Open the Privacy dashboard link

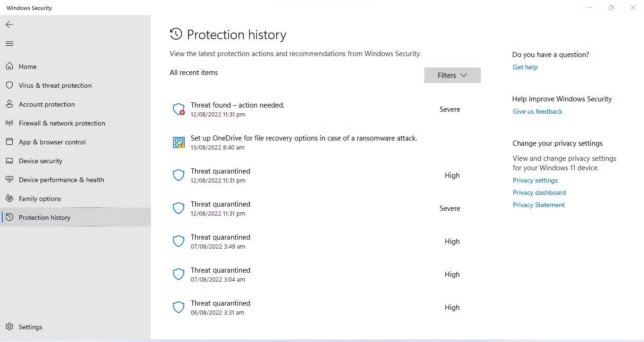(x=539, y=192)
